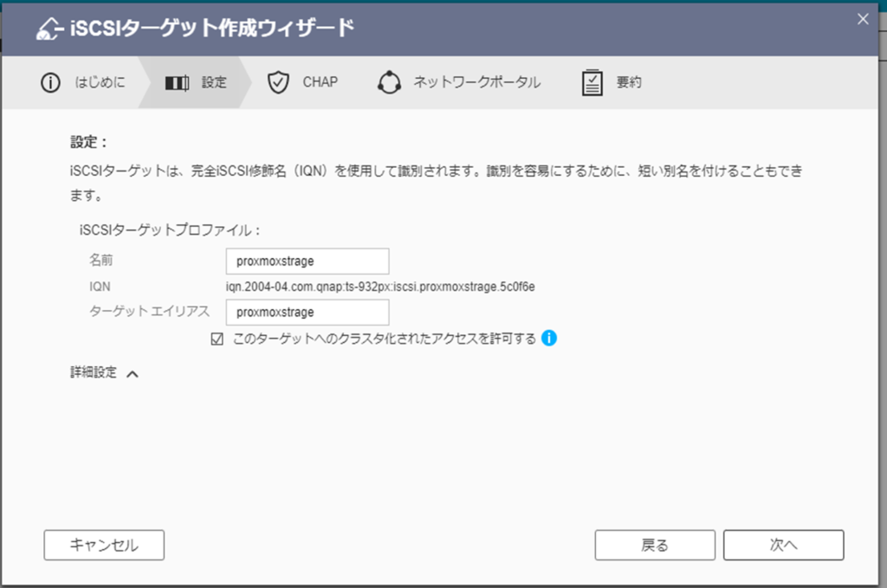Collapse the 詳細設定 chevron arrow
This screenshot has width=887, height=588.
[x=133, y=374]
